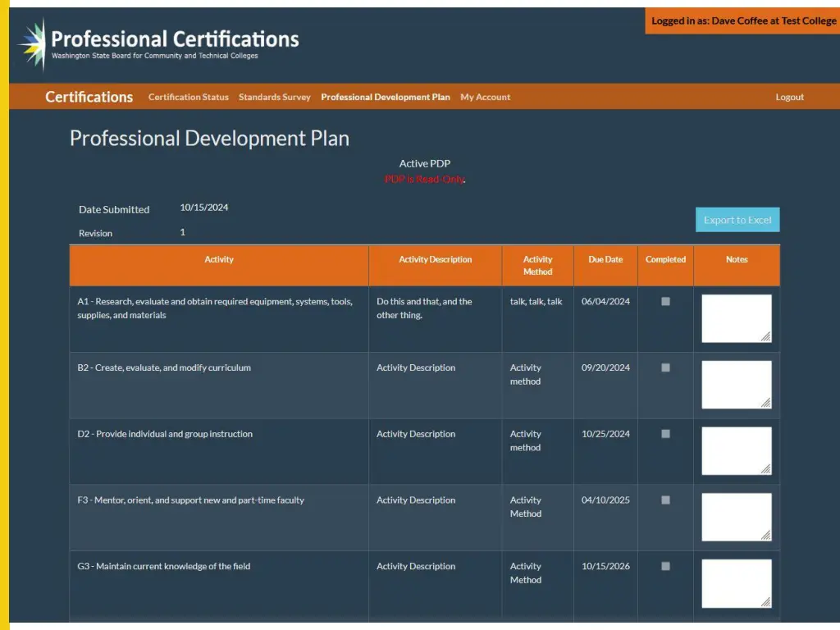Click the Revision label
Image resolution: width=840 pixels, height=630 pixels.
pyautogui.click(x=95, y=233)
